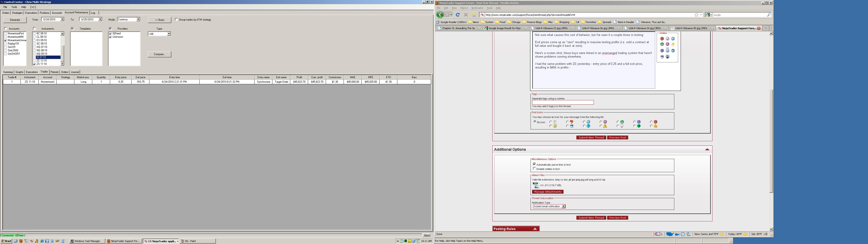
Task: Click the bookmark star in the address bar
Action: pyautogui.click(x=696, y=15)
